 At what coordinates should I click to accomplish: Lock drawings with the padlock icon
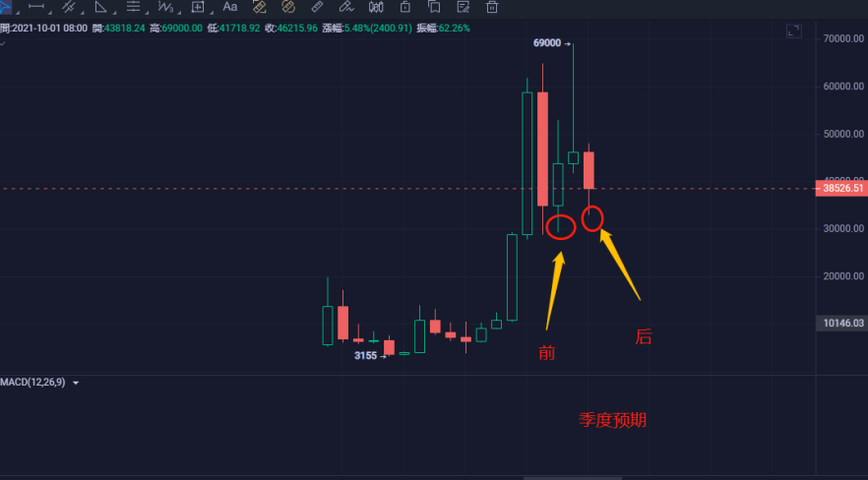coord(405,7)
